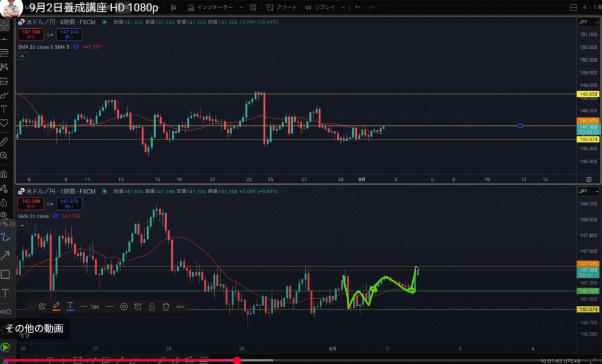Screen dimensions: 602x364
Task: Open the インジケーター indicators menu
Action: [x=210, y=7]
